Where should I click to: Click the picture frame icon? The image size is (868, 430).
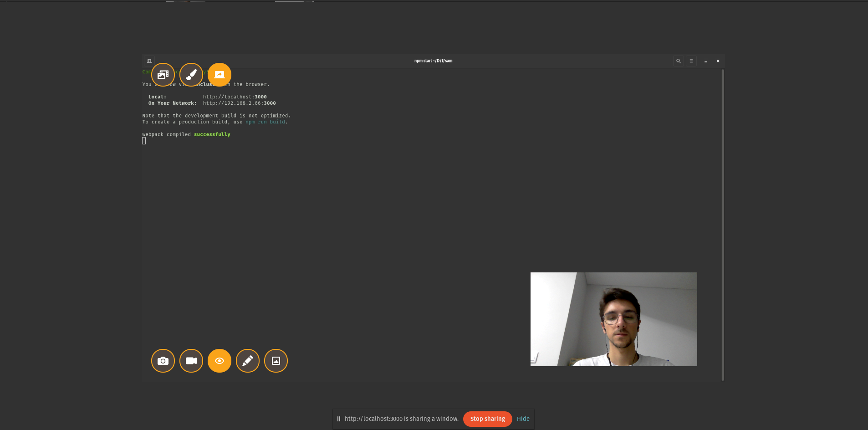276,361
